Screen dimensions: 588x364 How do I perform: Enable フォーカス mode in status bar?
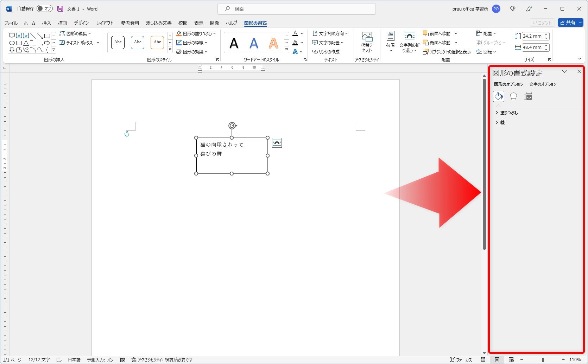(462, 359)
